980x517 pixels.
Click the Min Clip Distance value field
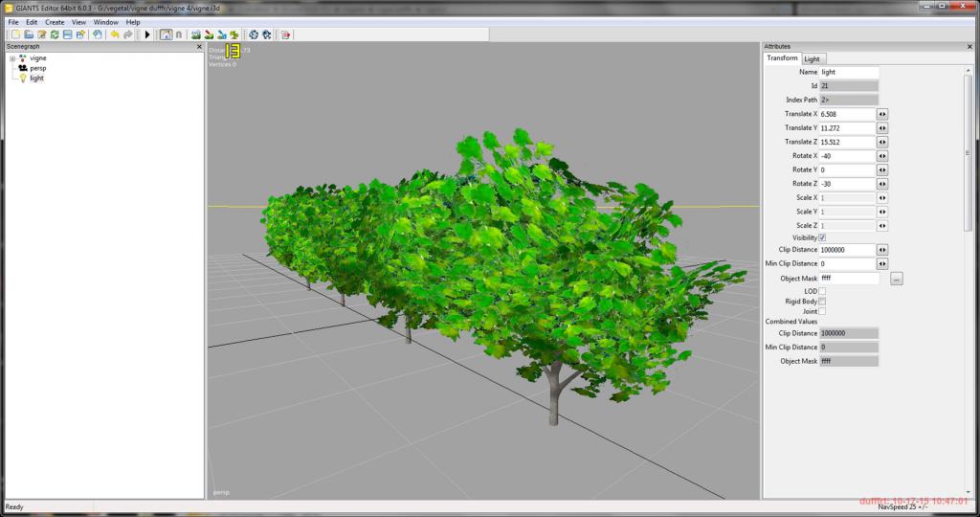tap(847, 264)
